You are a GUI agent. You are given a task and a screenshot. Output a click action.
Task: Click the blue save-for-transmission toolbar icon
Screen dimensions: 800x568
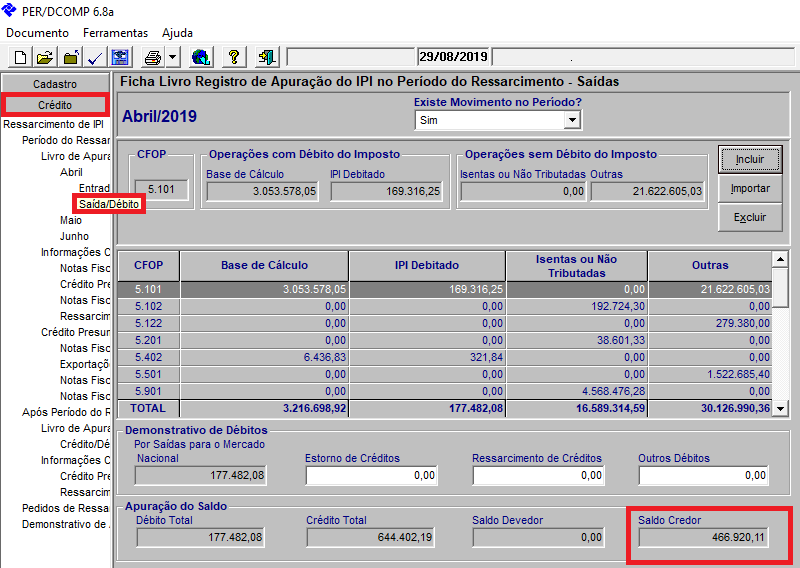[120, 57]
